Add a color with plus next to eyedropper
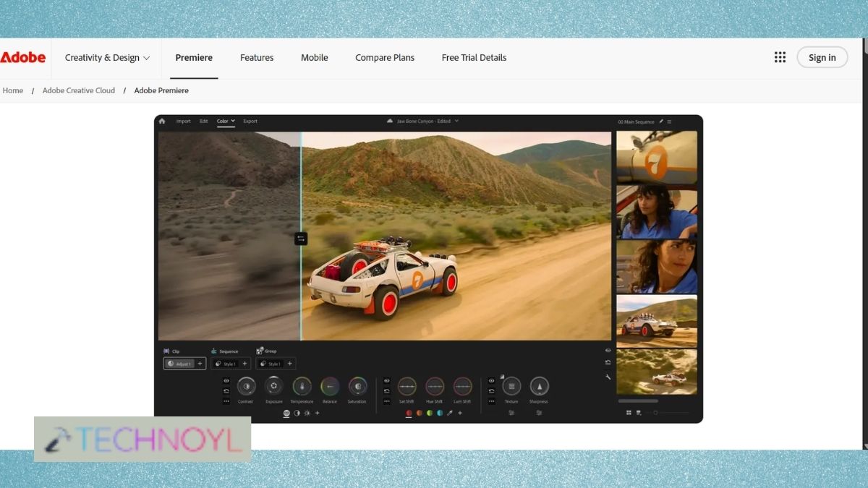 [460, 413]
